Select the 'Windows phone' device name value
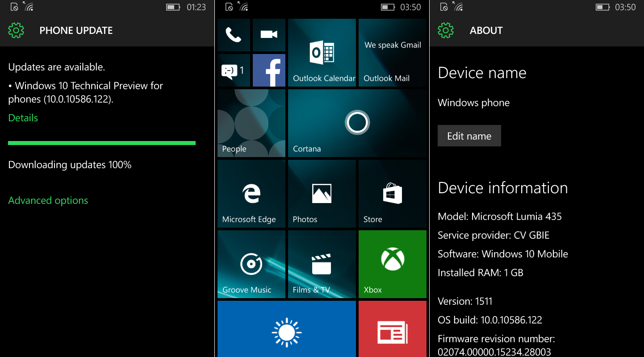Viewport: 644px width, 357px height. tap(474, 103)
